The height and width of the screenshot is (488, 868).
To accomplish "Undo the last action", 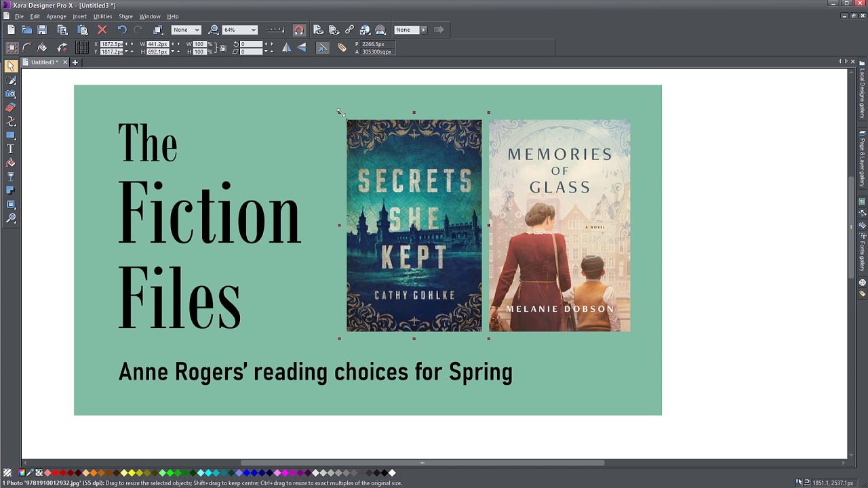I will (x=122, y=30).
